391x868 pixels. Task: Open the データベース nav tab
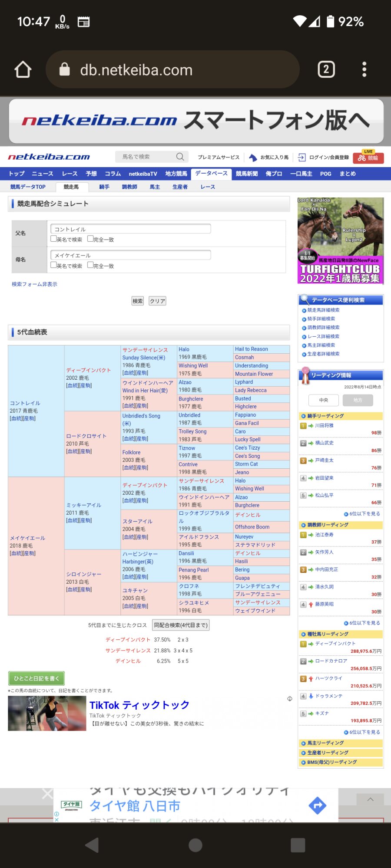211,174
